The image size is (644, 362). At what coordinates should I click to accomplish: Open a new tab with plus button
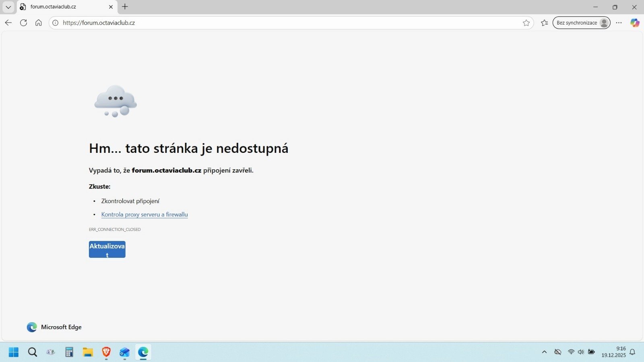click(125, 7)
